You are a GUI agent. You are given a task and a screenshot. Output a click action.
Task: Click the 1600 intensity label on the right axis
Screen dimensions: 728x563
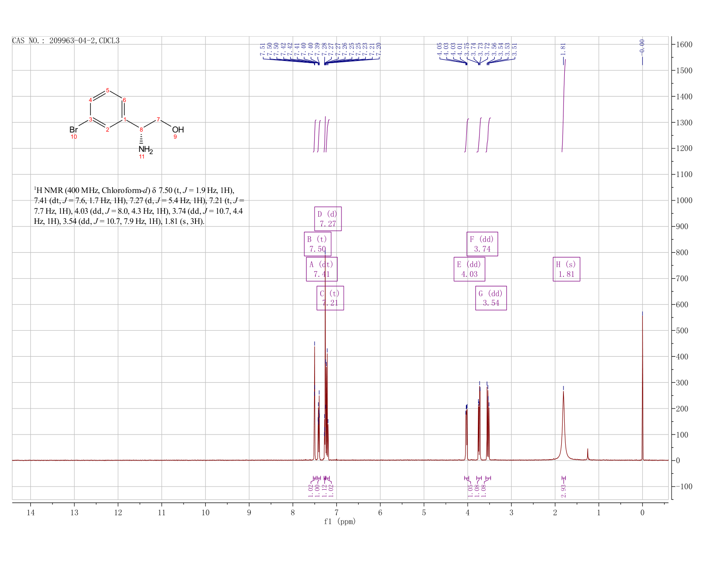pyautogui.click(x=683, y=45)
